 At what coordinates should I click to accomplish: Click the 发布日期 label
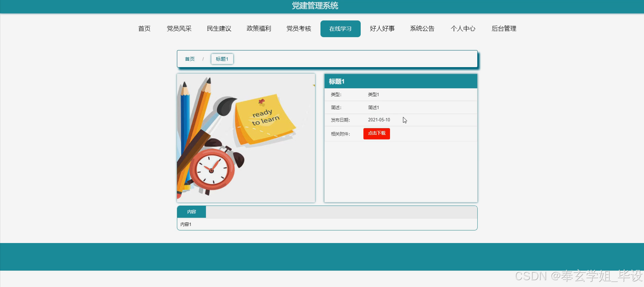pyautogui.click(x=340, y=120)
